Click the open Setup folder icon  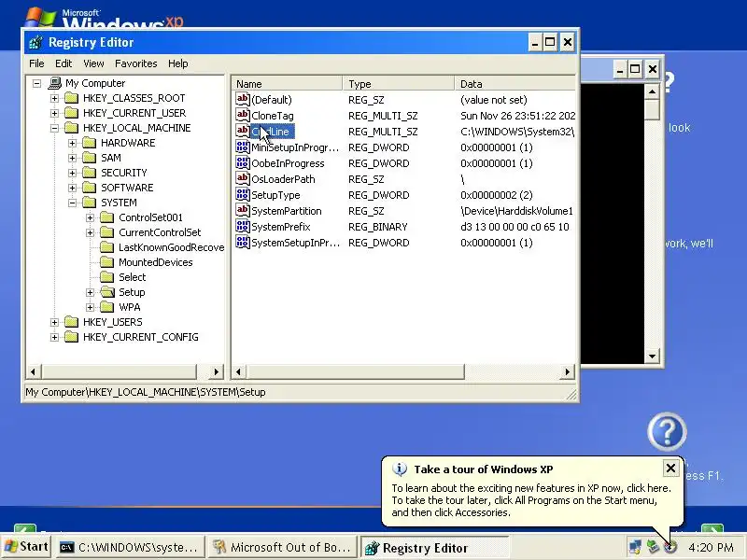click(107, 292)
